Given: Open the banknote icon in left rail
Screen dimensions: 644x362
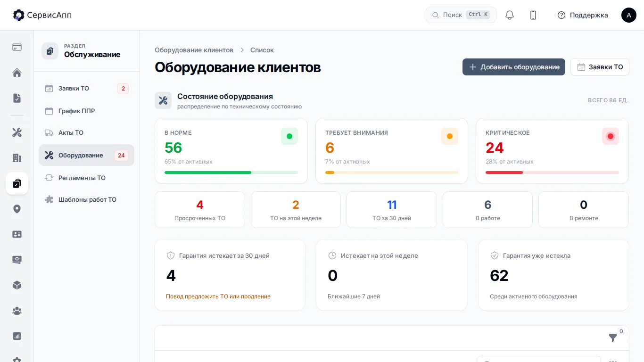Looking at the screenshot, I should click(17, 260).
